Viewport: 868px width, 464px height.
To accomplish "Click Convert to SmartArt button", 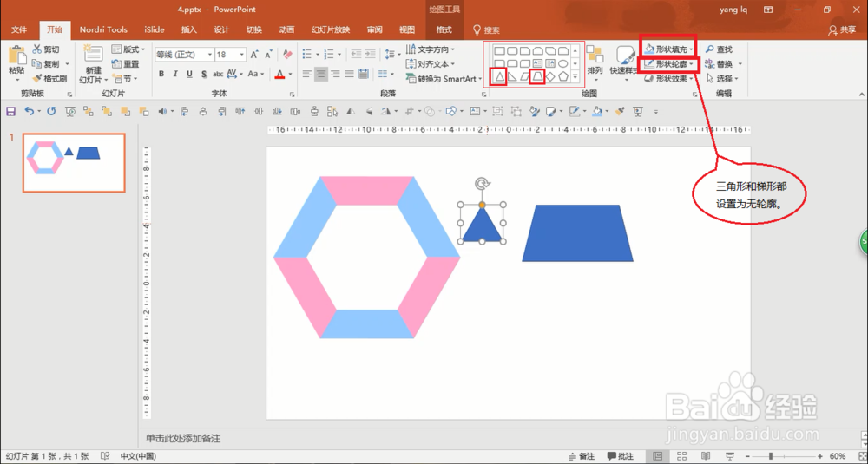I will [x=444, y=79].
